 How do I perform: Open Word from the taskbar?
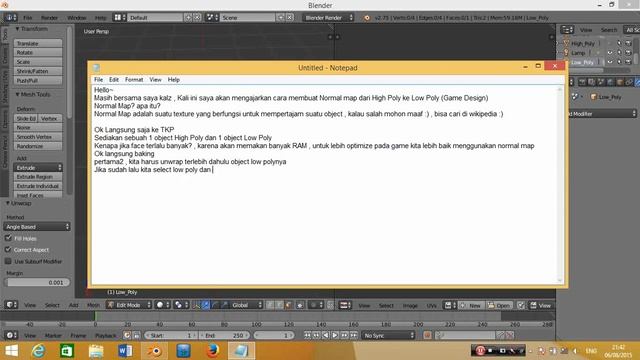(125, 351)
